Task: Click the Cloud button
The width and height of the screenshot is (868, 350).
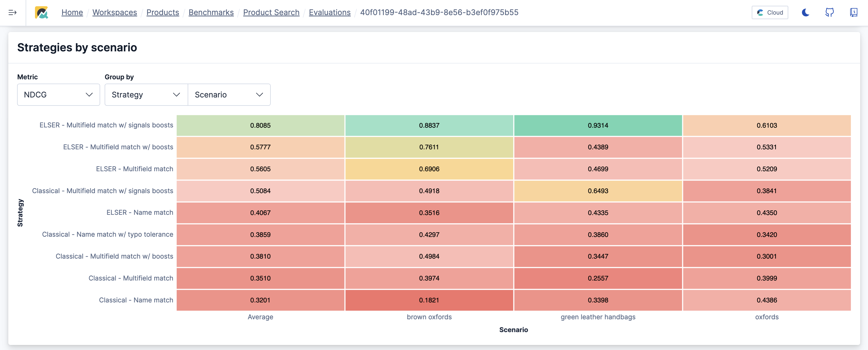Action: 770,13
